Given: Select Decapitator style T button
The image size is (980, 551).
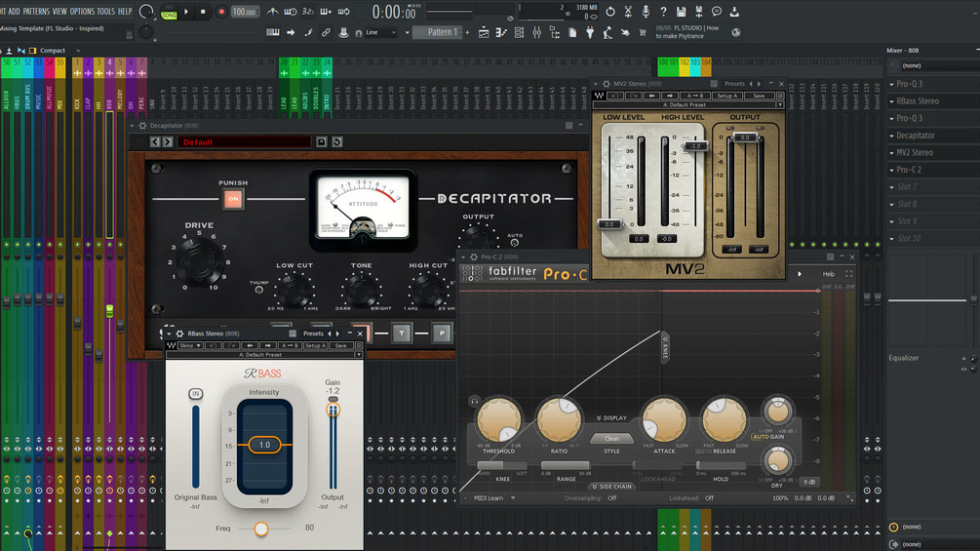Looking at the screenshot, I should [x=402, y=333].
